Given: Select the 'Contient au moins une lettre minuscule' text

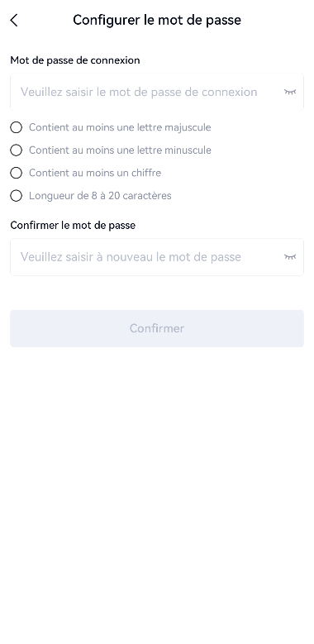Looking at the screenshot, I should pyautogui.click(x=120, y=150).
